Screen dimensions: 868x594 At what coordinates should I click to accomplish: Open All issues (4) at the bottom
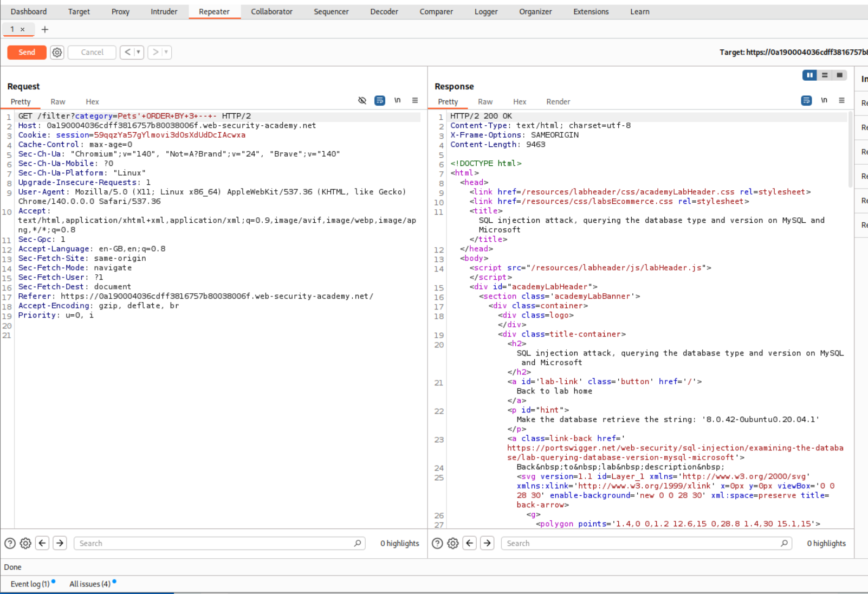click(88, 584)
